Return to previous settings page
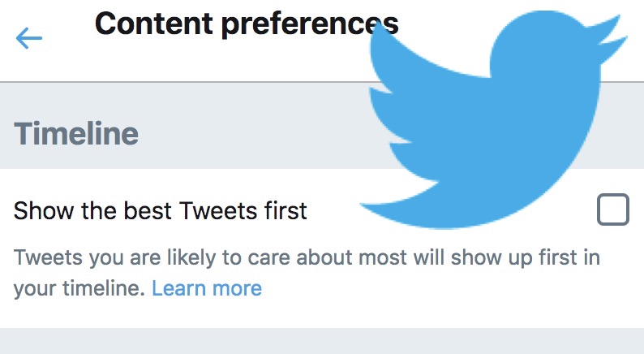Image resolution: width=644 pixels, height=354 pixels. pos(28,37)
